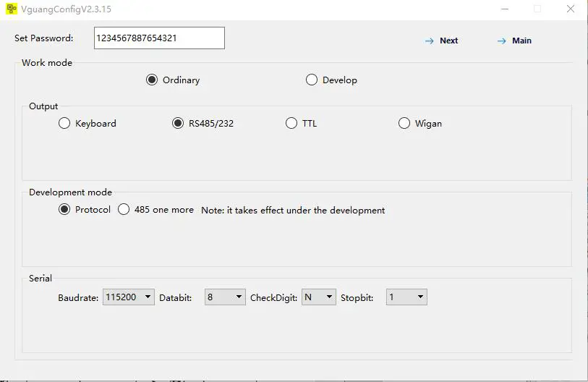Return to the Main page
588x382 pixels.
click(x=514, y=41)
